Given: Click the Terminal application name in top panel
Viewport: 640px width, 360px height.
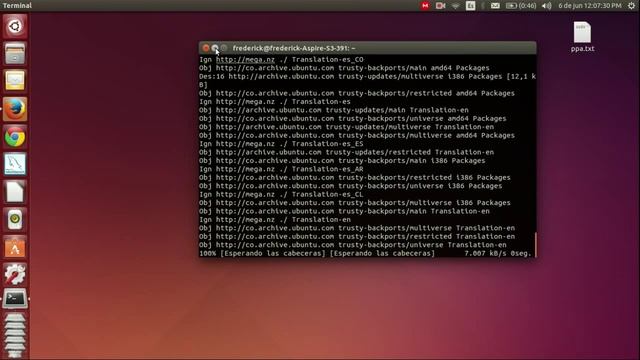Looking at the screenshot, I should 17,6.
